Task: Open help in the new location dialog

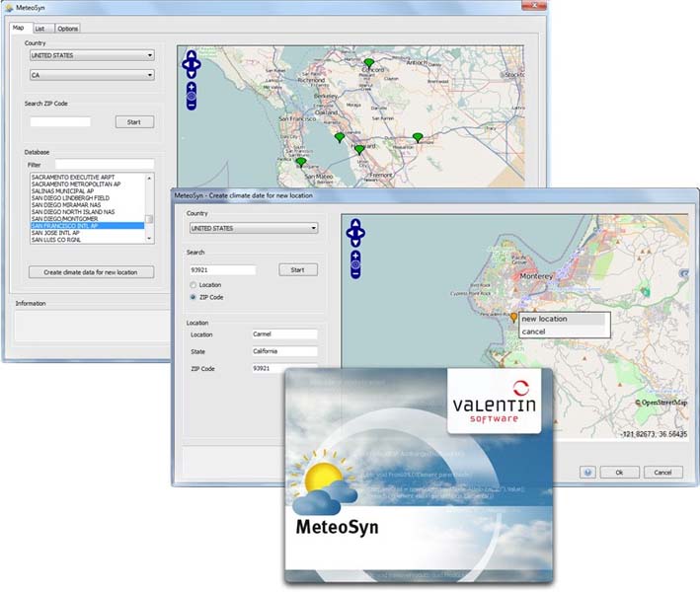Action: [x=587, y=473]
